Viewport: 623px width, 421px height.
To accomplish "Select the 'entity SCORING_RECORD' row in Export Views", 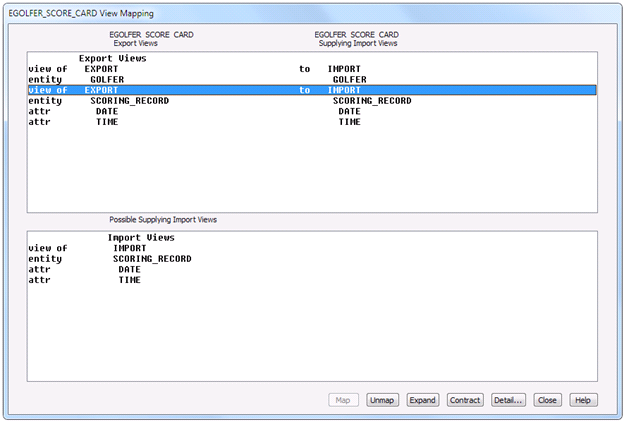I will click(x=312, y=101).
